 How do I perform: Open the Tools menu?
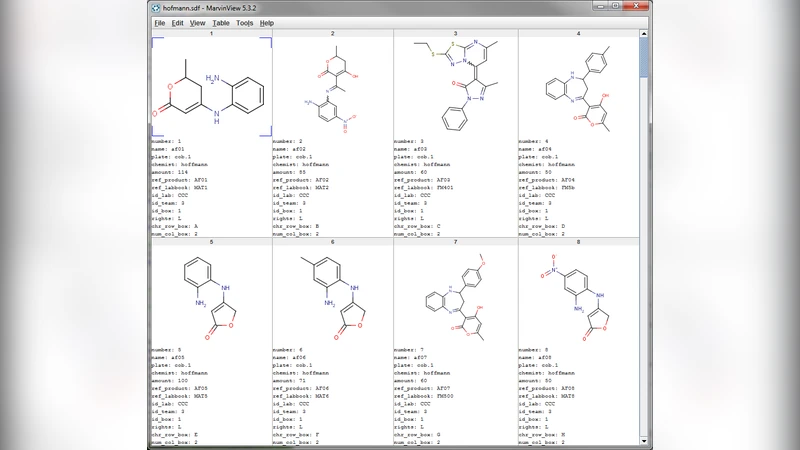click(245, 23)
